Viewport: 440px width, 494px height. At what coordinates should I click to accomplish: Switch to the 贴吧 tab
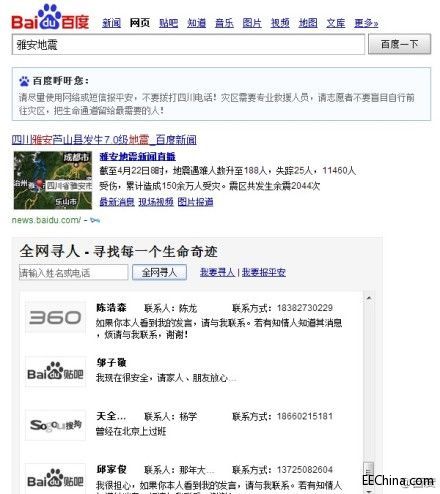coord(168,23)
